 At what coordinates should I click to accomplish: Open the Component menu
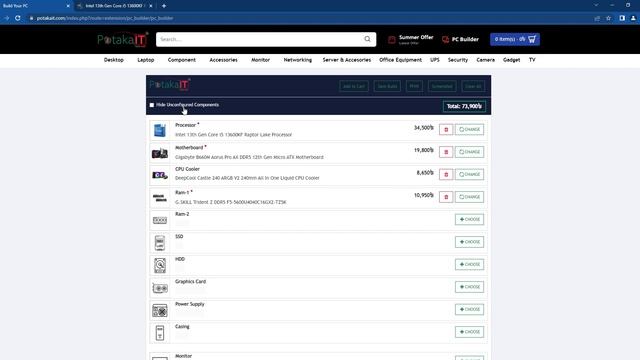coord(182,60)
